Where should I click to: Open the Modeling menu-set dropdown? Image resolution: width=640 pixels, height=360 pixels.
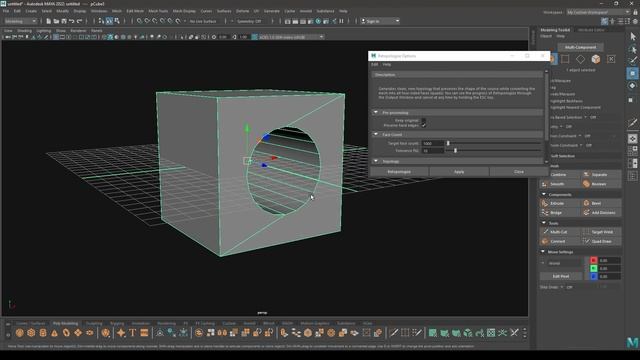pos(20,21)
